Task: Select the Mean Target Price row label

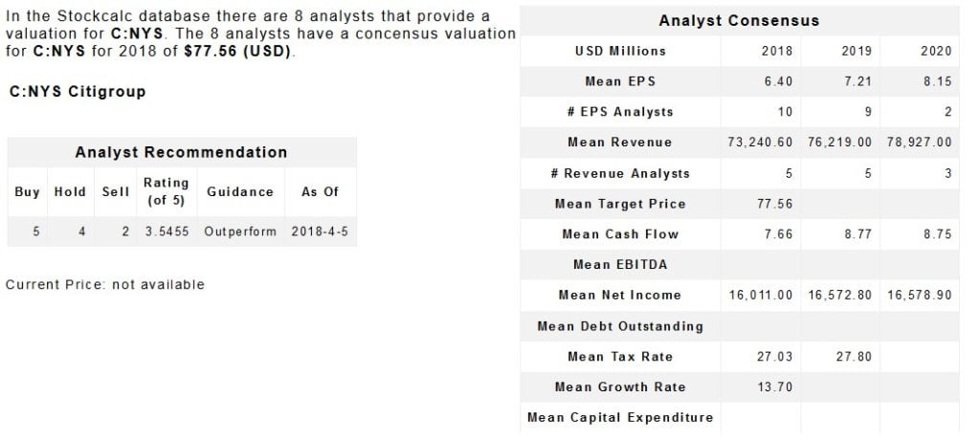Action: tap(619, 204)
